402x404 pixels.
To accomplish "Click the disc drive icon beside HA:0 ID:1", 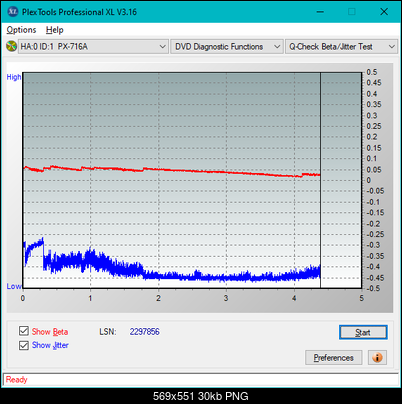I will tap(11, 46).
